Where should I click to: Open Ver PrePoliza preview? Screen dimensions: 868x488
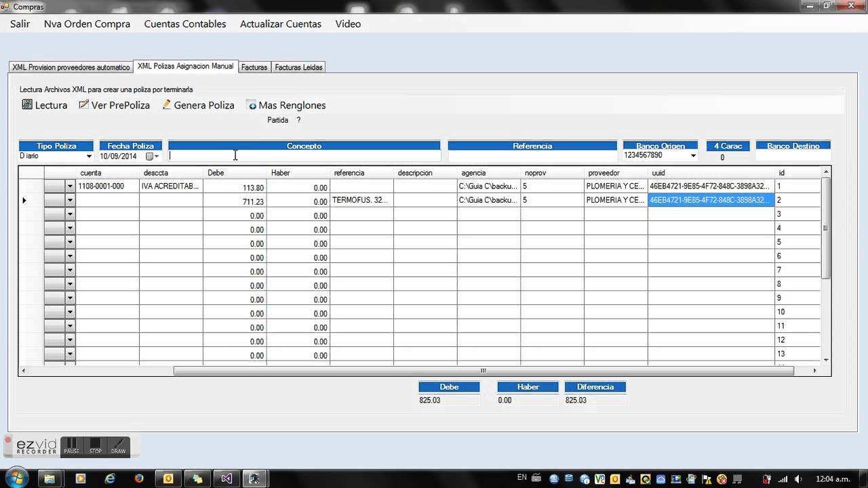(114, 105)
